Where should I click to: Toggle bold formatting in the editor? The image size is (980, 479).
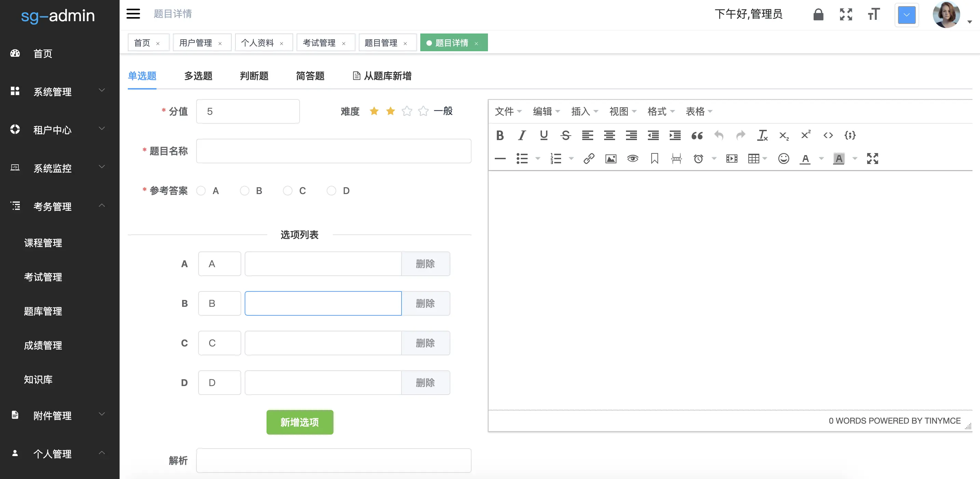point(500,135)
